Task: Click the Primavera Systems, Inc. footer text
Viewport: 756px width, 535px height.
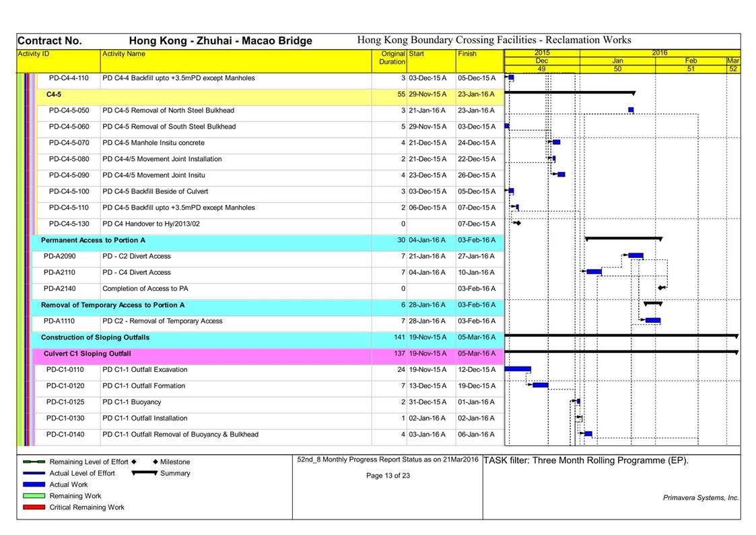Action: [x=701, y=498]
